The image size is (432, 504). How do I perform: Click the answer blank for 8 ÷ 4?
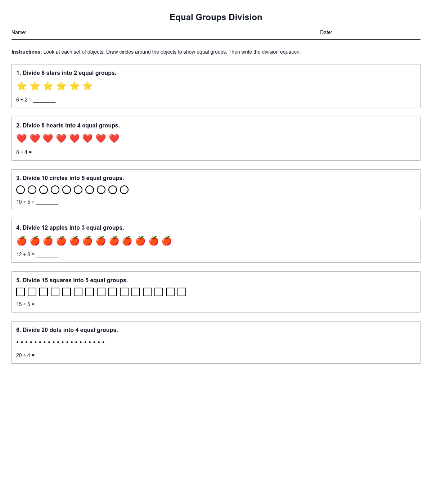(x=44, y=152)
